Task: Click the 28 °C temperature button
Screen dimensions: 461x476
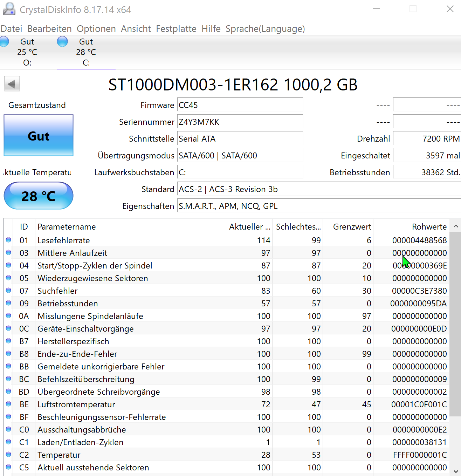Action: [39, 196]
